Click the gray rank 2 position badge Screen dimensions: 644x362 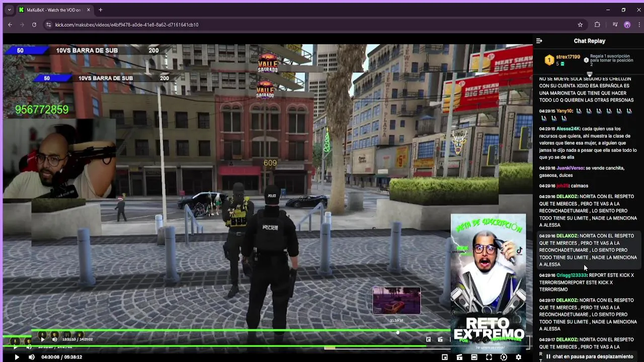586,60
